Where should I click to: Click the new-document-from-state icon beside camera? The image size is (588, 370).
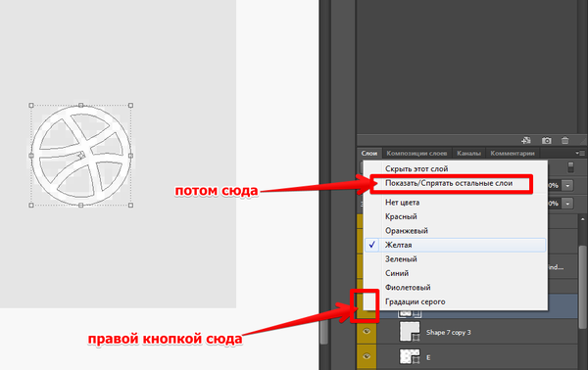pos(526,140)
